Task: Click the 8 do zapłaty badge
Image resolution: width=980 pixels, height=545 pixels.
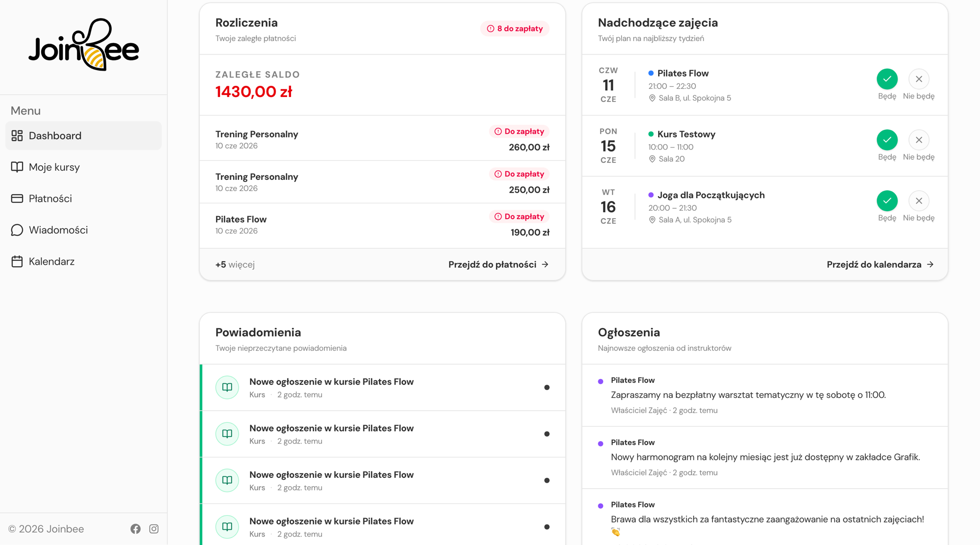Action: click(x=514, y=28)
